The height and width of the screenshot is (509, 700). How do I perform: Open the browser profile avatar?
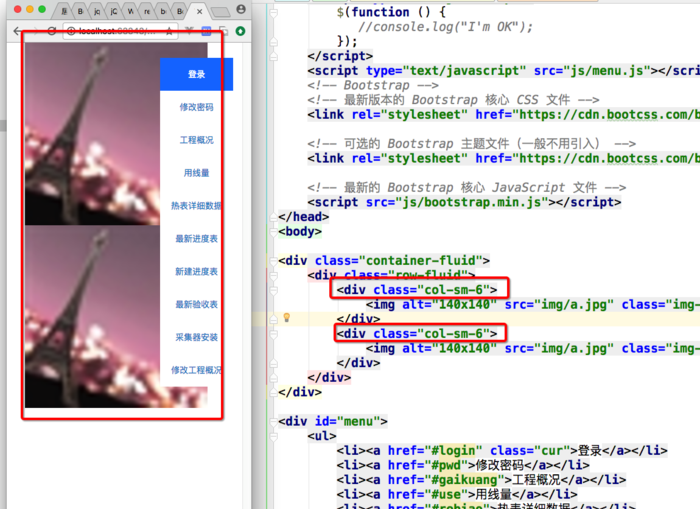click(241, 9)
